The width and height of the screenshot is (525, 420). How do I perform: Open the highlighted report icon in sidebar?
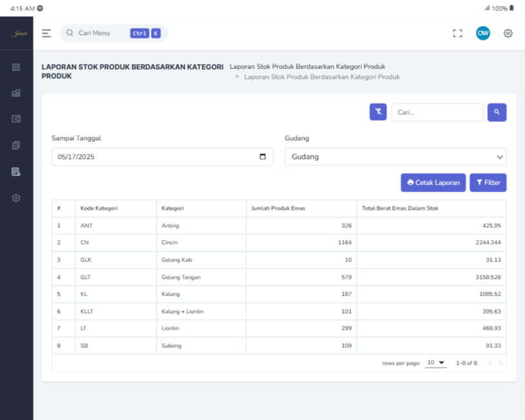click(x=16, y=172)
